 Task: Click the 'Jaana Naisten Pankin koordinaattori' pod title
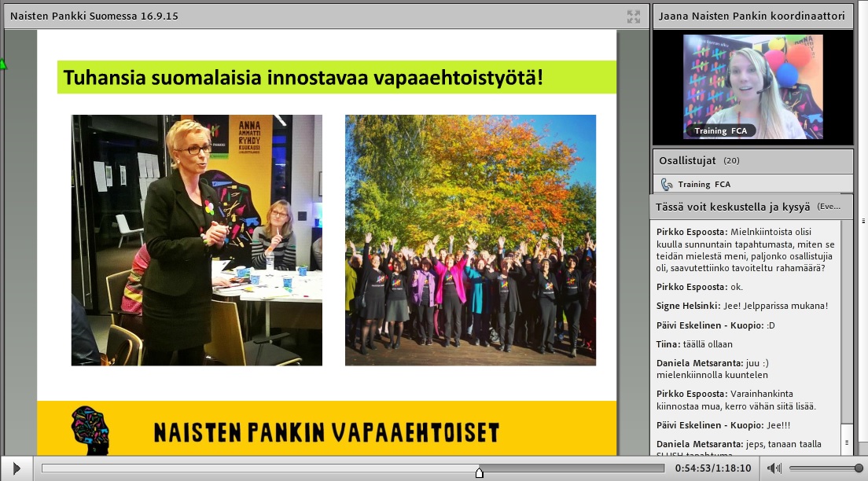click(752, 16)
